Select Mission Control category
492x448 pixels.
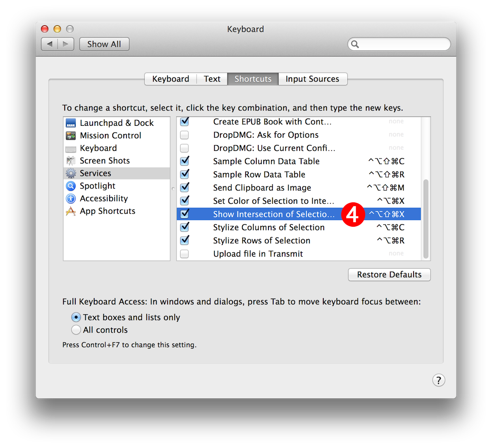click(117, 136)
